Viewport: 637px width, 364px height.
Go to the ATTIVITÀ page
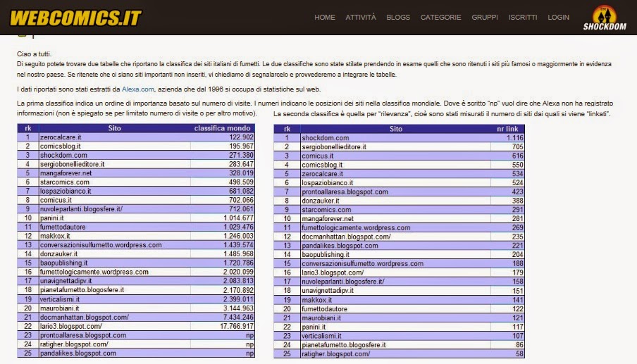pos(361,18)
